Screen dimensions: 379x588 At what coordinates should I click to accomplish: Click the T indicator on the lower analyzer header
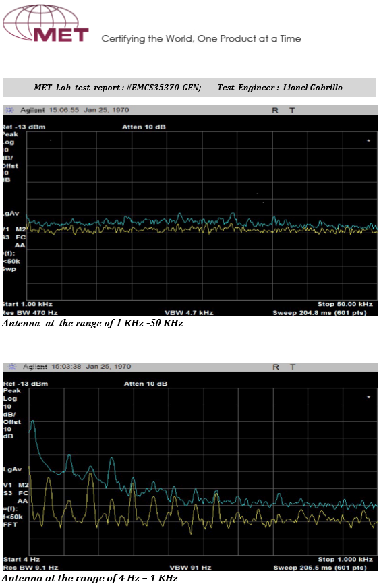[x=293, y=367]
